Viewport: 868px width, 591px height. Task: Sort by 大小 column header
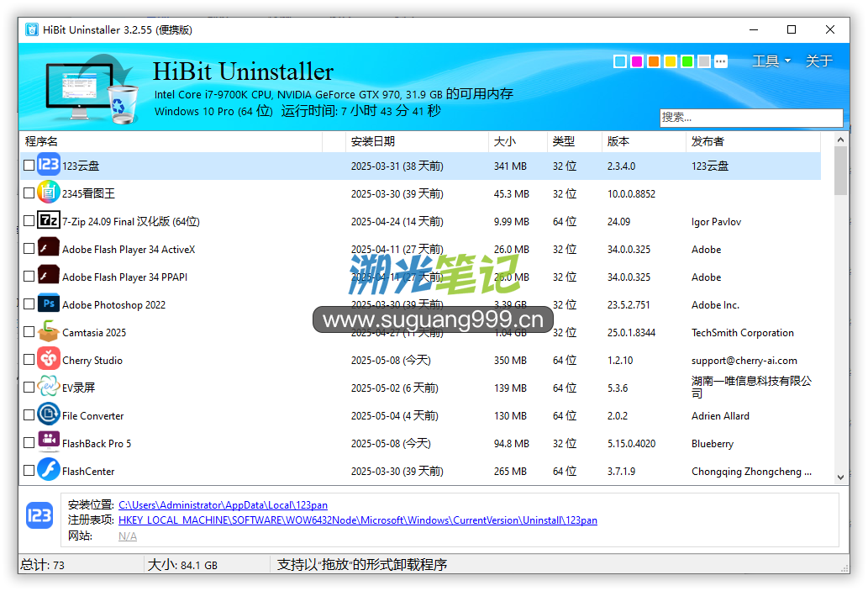(x=518, y=142)
